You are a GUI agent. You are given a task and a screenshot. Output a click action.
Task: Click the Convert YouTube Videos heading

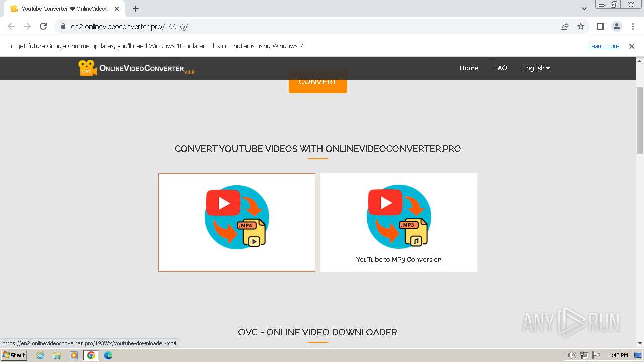(x=317, y=149)
